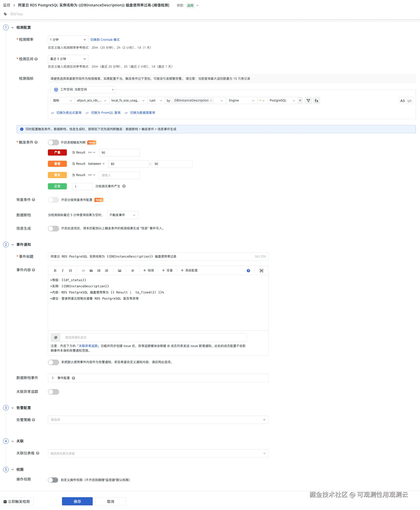Image resolution: width=420 pixels, height=510 pixels.
Task: Click the event title input field
Action: [158, 257]
